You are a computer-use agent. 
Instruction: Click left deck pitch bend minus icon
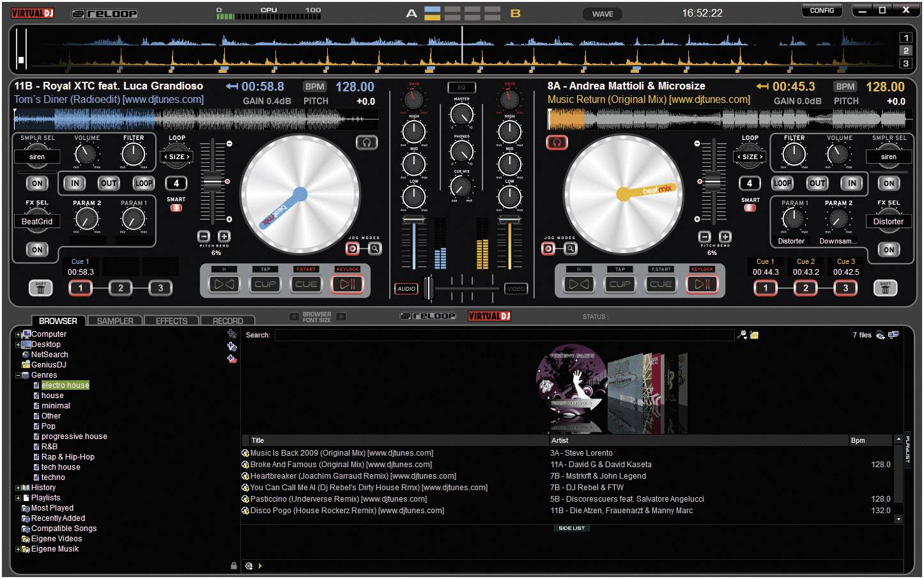pos(204,236)
